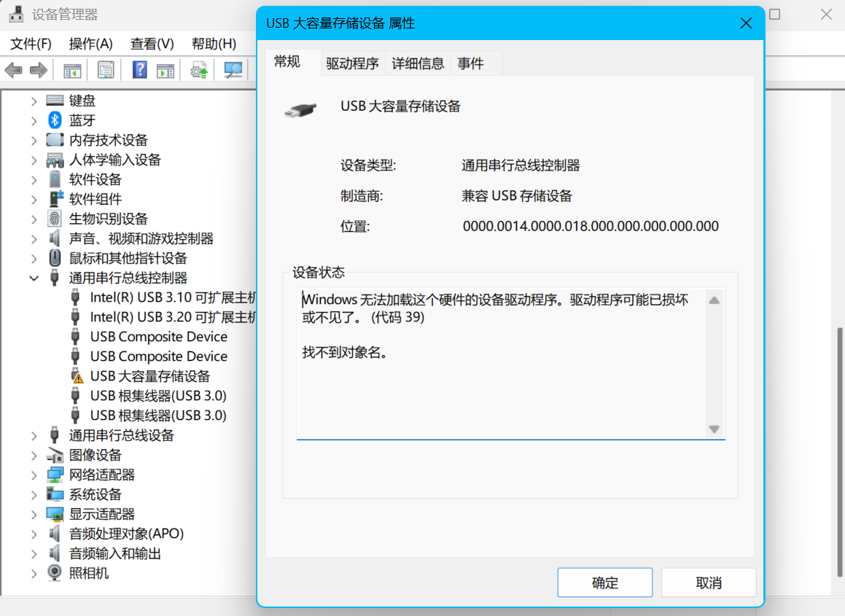Click the display adapter icon beside 显示适配器
The height and width of the screenshot is (616, 845).
click(55, 514)
